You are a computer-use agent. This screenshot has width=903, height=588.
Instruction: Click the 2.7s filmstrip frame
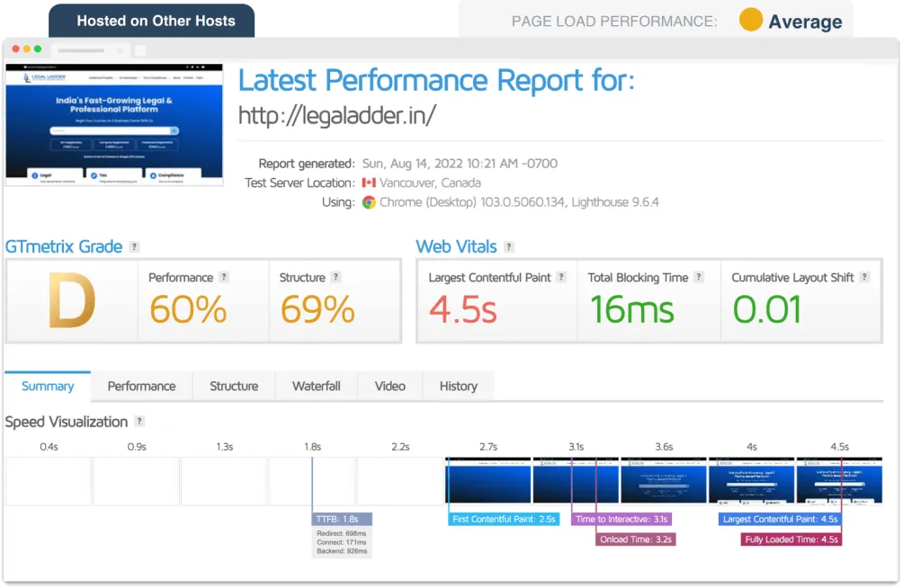tap(488, 481)
